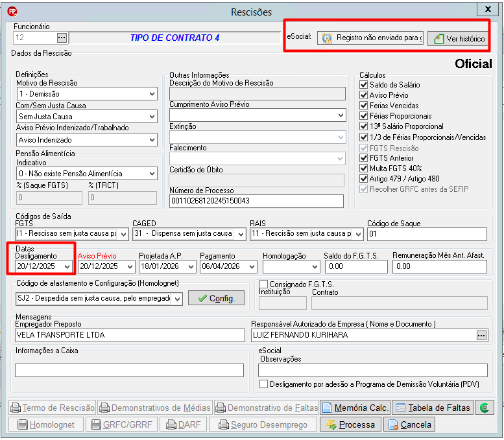Click Config. button with green check
Image resolution: width=504 pixels, height=440 pixels.
(216, 298)
